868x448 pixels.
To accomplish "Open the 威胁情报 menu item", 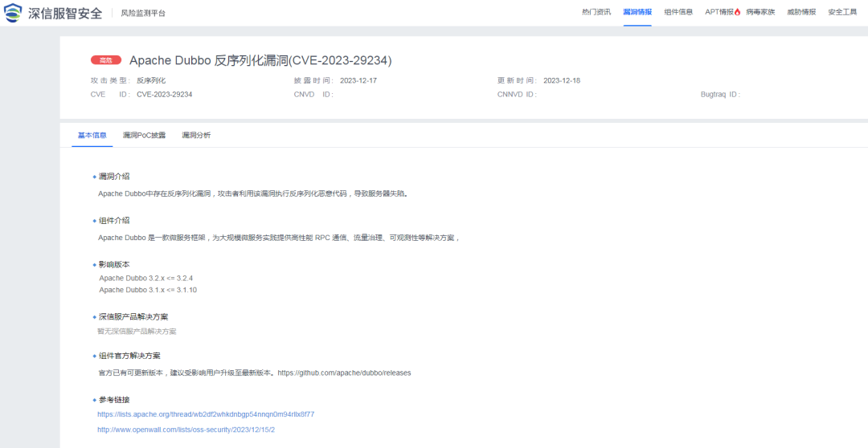I will [x=801, y=12].
